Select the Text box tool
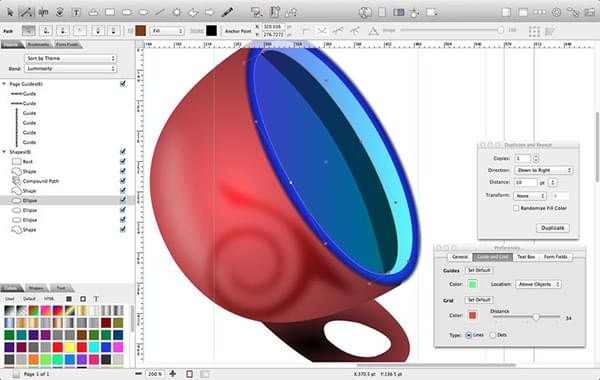 tap(76, 12)
